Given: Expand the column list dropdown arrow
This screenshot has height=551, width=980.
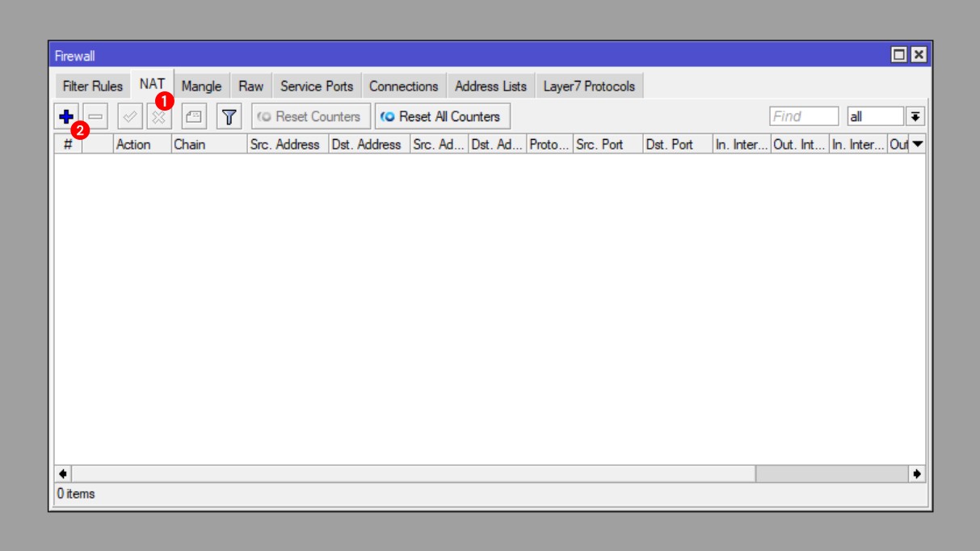Looking at the screenshot, I should pos(918,145).
